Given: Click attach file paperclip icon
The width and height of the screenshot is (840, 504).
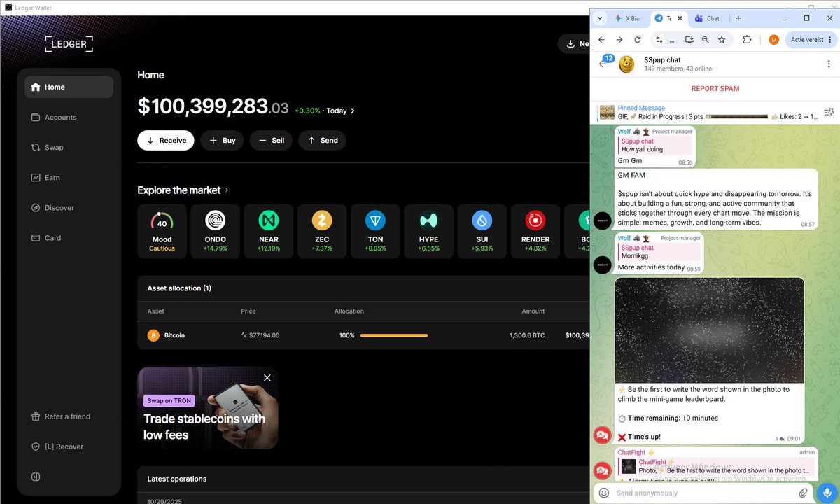Looking at the screenshot, I should (x=803, y=493).
